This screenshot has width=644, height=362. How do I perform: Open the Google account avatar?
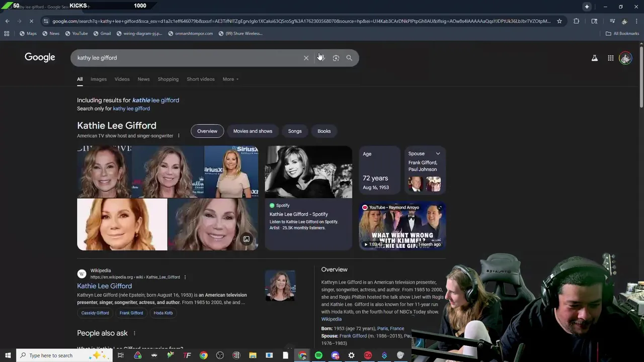point(625,58)
